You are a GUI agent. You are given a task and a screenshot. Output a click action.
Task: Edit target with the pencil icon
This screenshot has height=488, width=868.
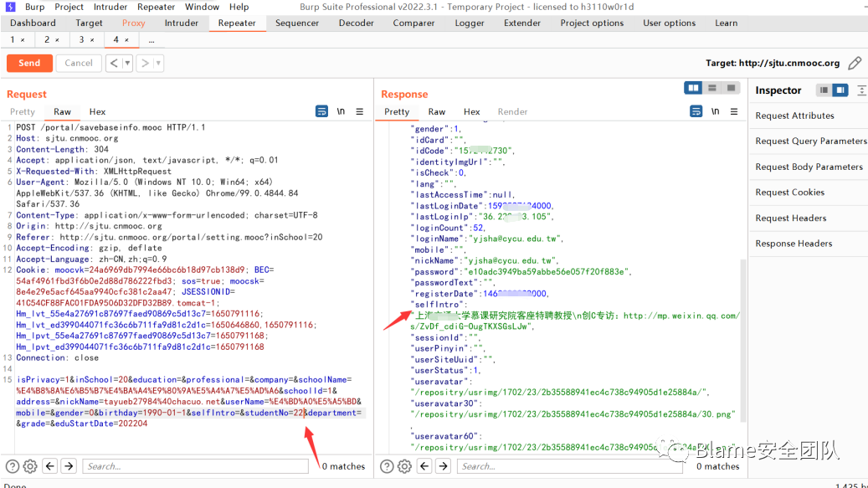(x=855, y=63)
